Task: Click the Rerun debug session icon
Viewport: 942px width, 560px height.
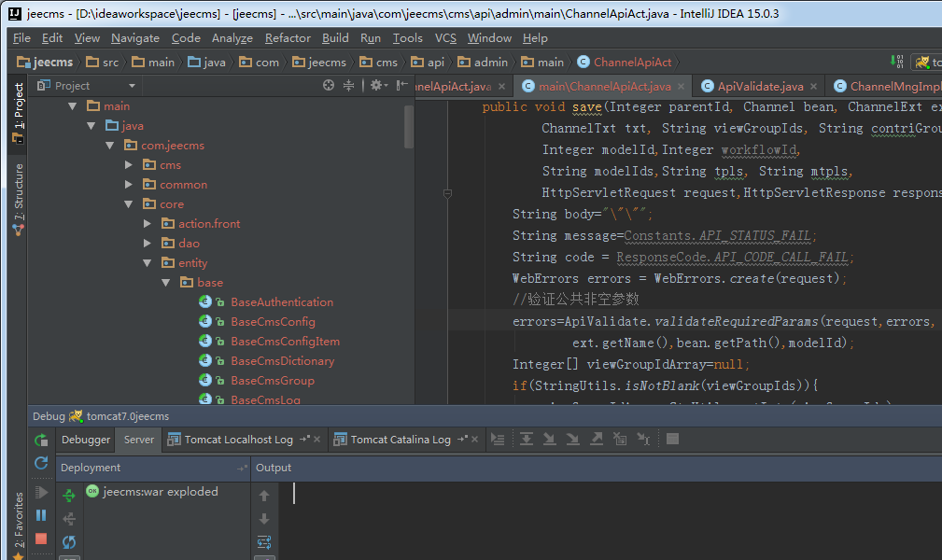Action: click(x=41, y=440)
